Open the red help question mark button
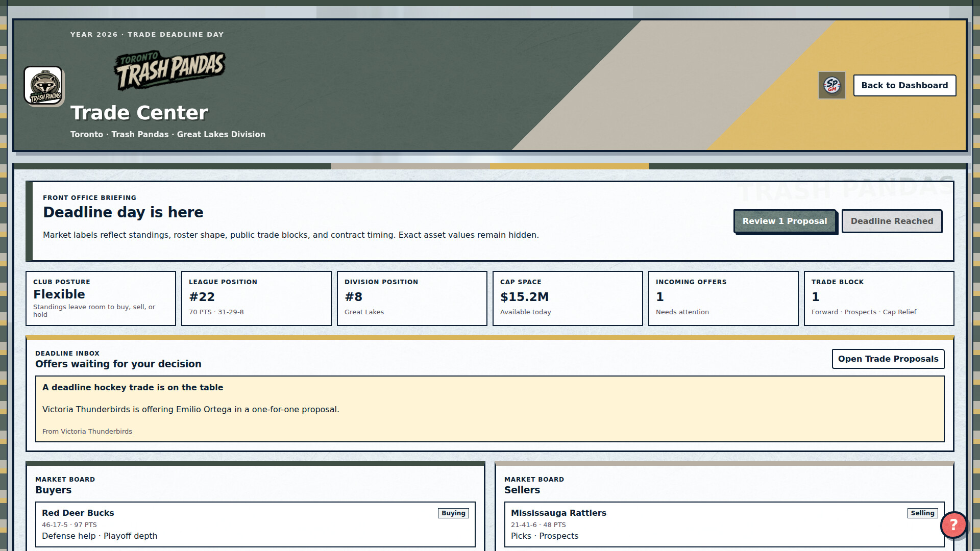 (x=953, y=524)
